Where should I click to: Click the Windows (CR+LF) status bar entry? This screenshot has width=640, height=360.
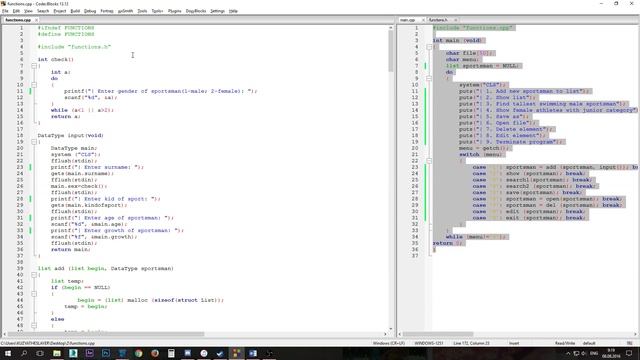pyautogui.click(x=389, y=343)
